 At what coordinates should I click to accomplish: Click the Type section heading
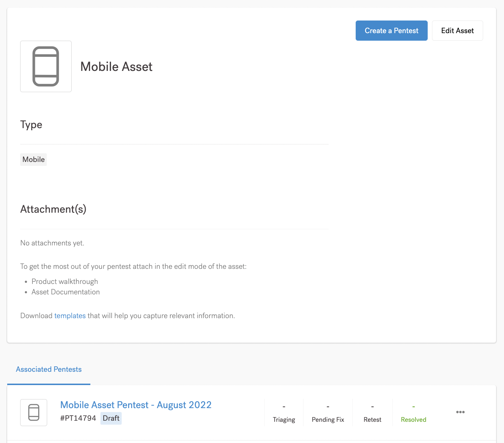[31, 125]
